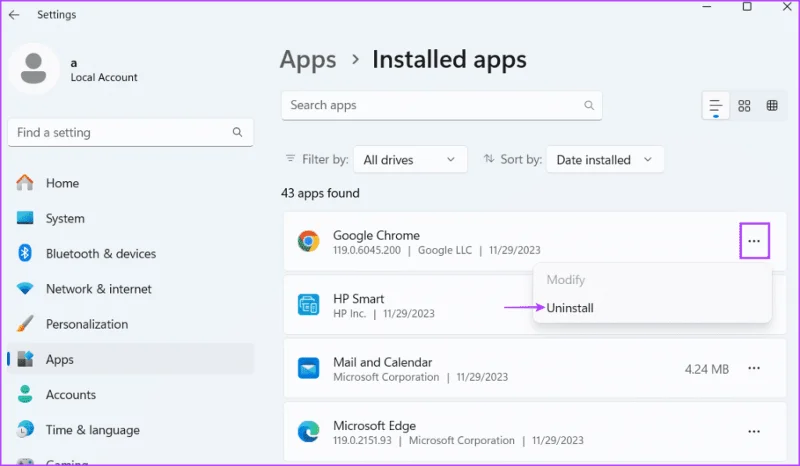Click the Google Chrome app name
The image size is (800, 466).
[x=377, y=235]
